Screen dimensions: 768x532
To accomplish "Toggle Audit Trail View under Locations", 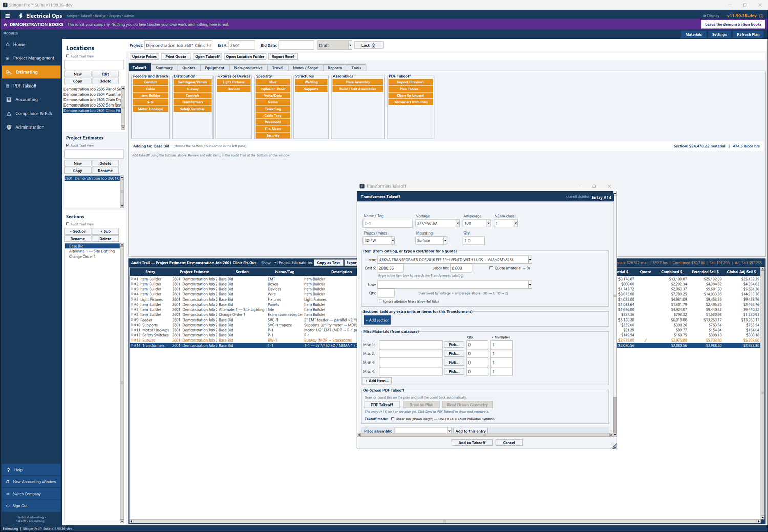I will (68, 56).
